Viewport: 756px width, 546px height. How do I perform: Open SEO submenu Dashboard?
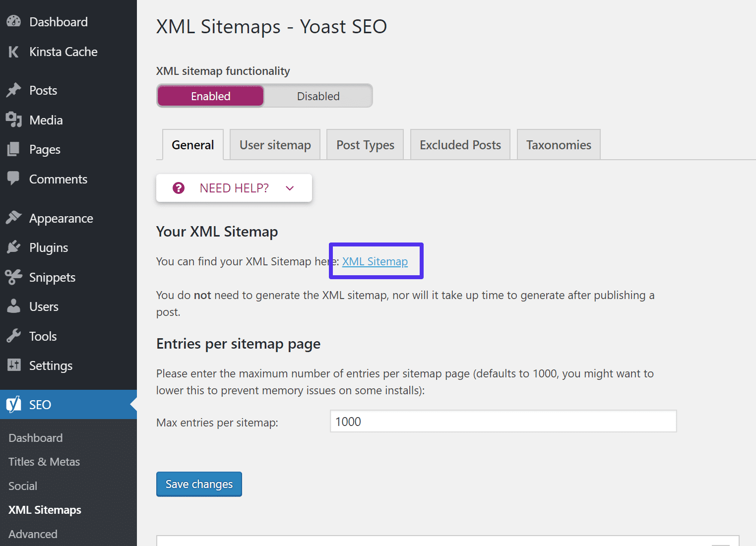(x=36, y=438)
